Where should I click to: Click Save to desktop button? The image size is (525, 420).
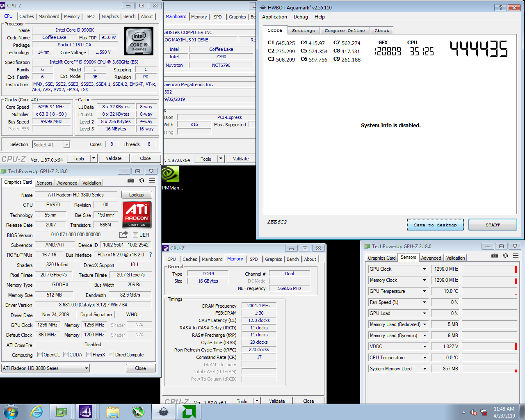pos(435,225)
